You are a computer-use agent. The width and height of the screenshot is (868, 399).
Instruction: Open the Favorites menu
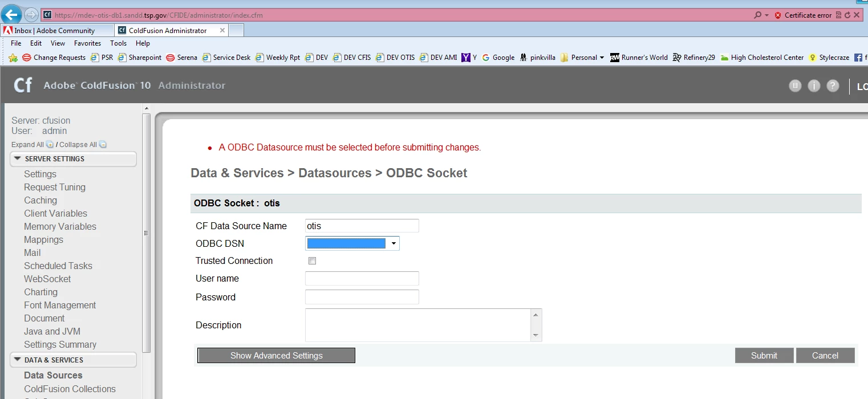(87, 43)
